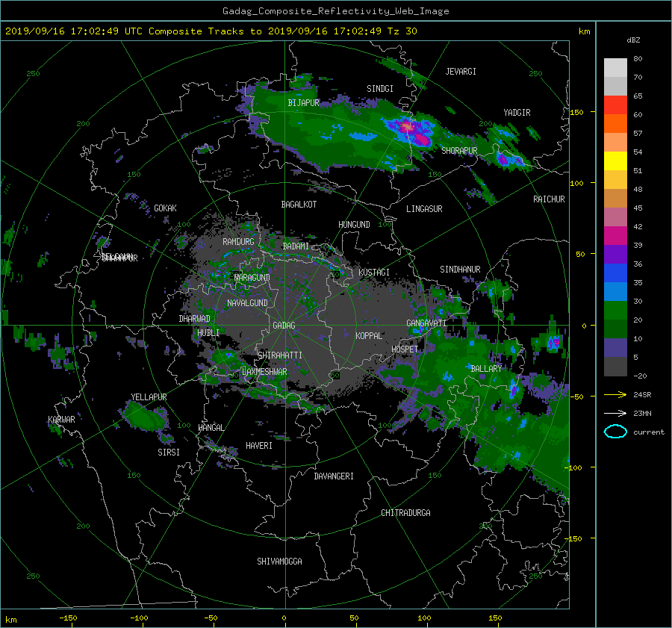This screenshot has width=672, height=628.
Task: Click the cyan current-track ellipse icon
Action: (x=615, y=432)
